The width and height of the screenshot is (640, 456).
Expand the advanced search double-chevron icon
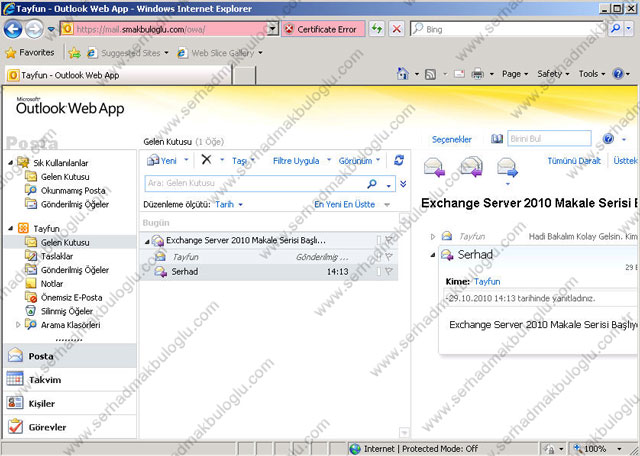(x=403, y=184)
